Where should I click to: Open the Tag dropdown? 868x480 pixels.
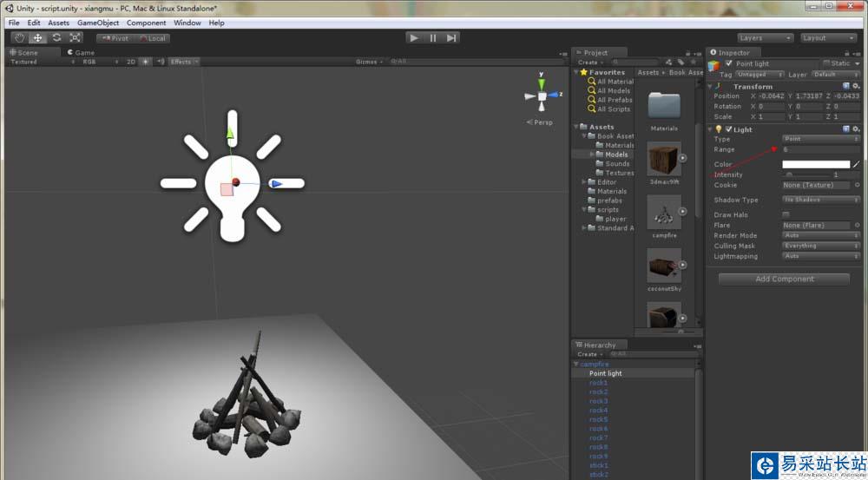pos(760,75)
